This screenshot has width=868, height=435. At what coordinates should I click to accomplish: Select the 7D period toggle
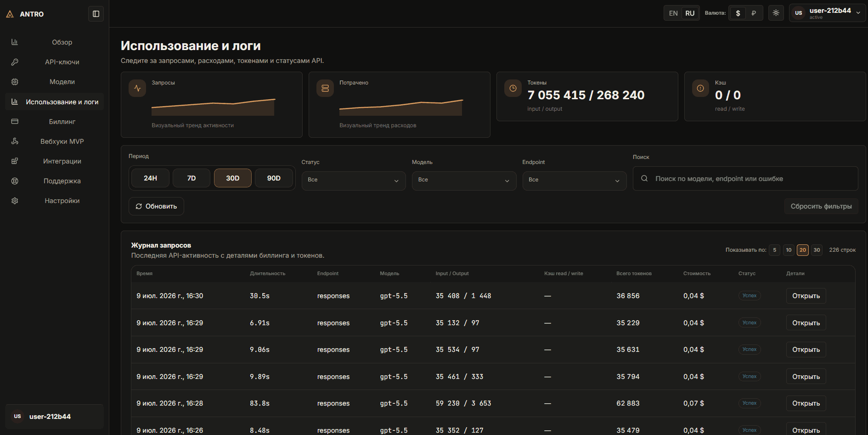(x=192, y=178)
